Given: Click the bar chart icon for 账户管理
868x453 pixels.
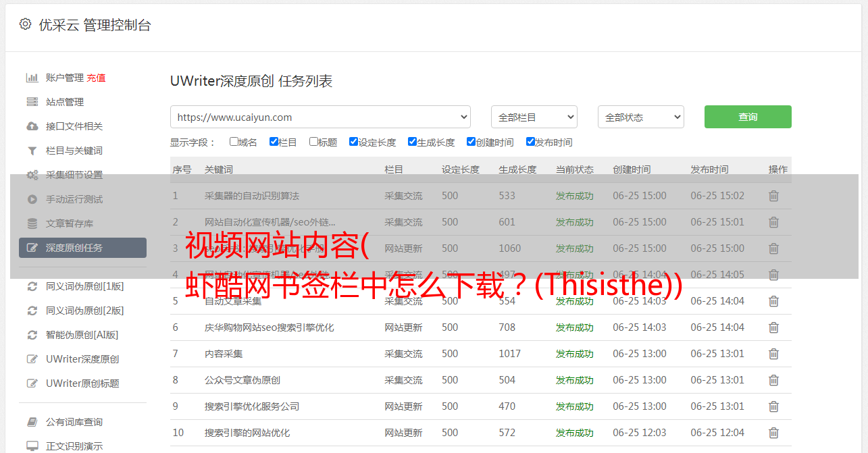Looking at the screenshot, I should (x=32, y=78).
